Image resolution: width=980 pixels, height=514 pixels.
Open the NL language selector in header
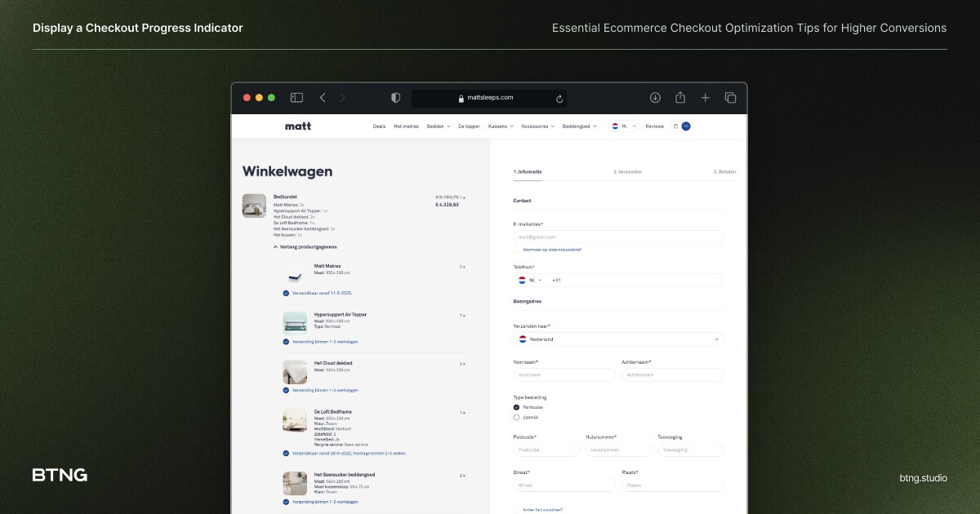(x=624, y=126)
